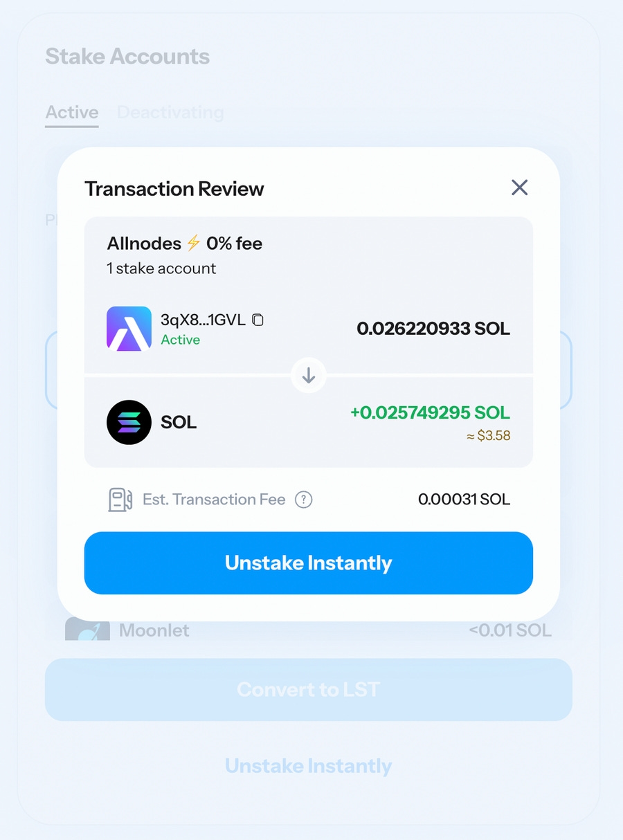This screenshot has height=840, width=623.
Task: Click the Convert to LST button
Action: [x=309, y=690]
